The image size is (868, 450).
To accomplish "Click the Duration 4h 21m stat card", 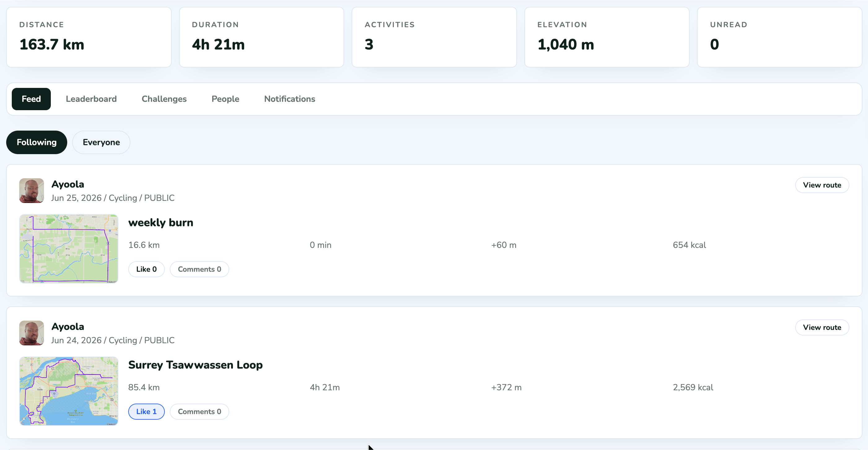I will (261, 37).
